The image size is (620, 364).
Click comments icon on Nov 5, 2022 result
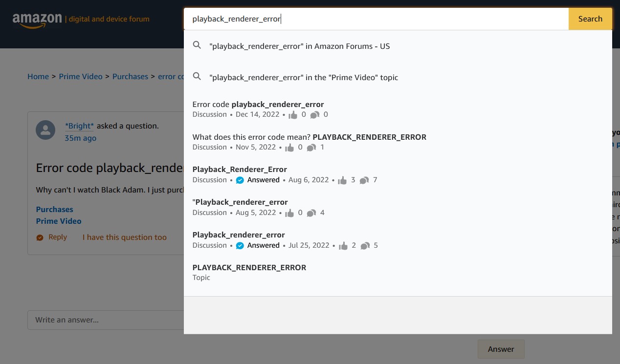point(311,148)
